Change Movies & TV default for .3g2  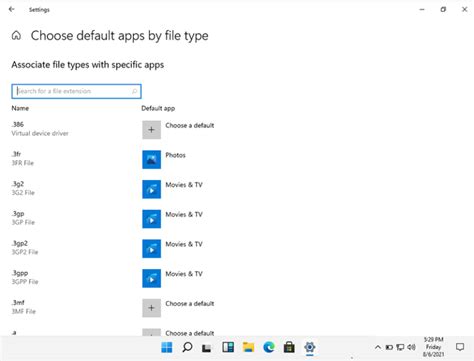(x=184, y=185)
